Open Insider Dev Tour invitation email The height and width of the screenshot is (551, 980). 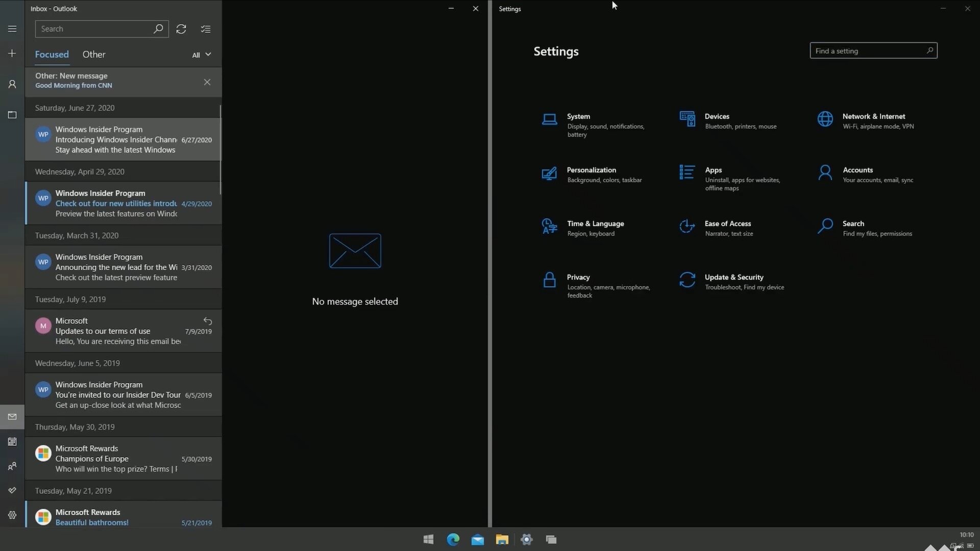click(123, 395)
